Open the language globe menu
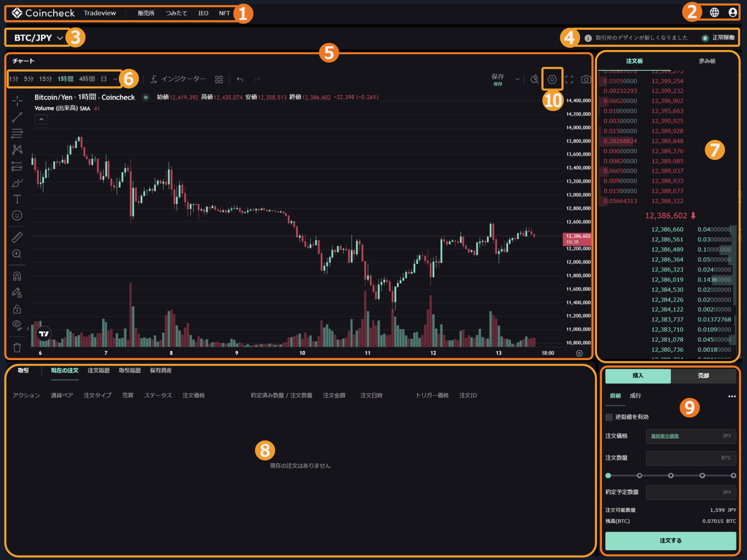Image resolution: width=747 pixels, height=560 pixels. [x=714, y=13]
